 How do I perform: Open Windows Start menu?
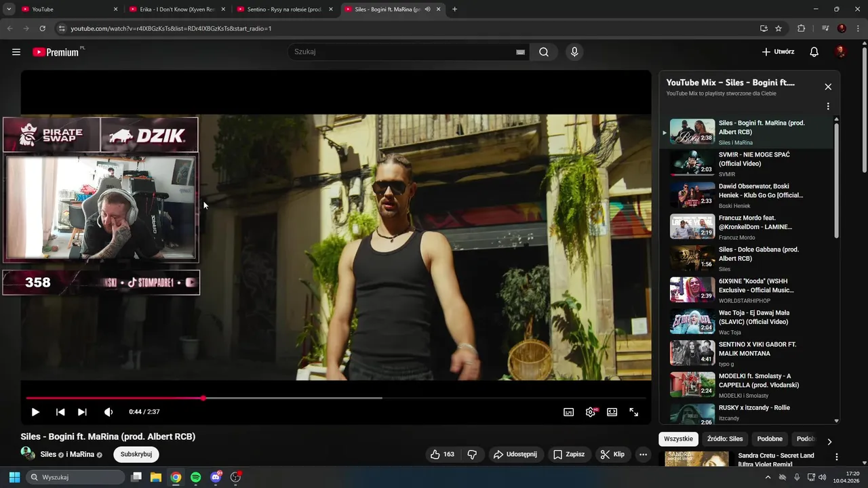pyautogui.click(x=14, y=477)
